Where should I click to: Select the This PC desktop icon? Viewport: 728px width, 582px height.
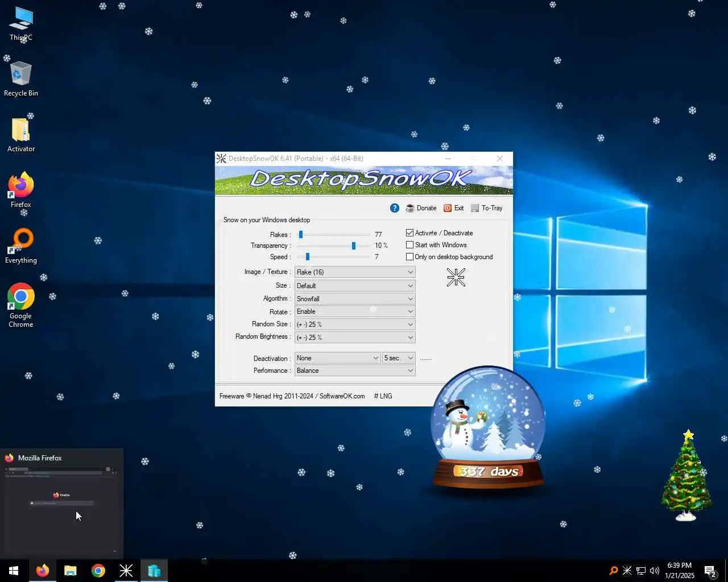pos(21,24)
